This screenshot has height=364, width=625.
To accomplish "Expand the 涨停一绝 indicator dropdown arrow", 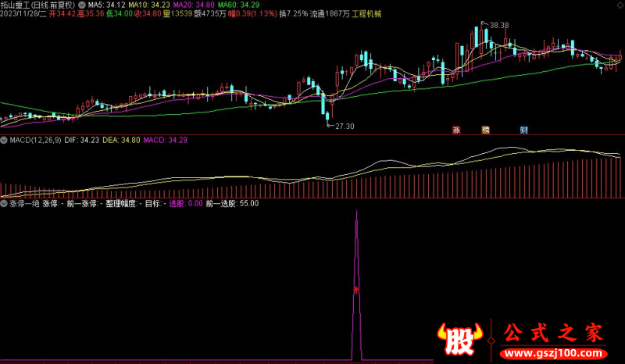I will [4, 203].
